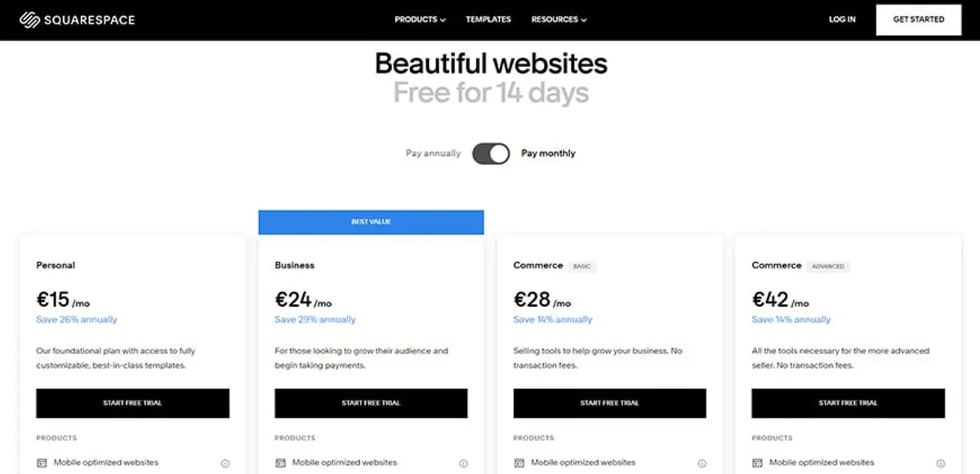
Task: Click the Save 29% annually link
Action: 314,319
